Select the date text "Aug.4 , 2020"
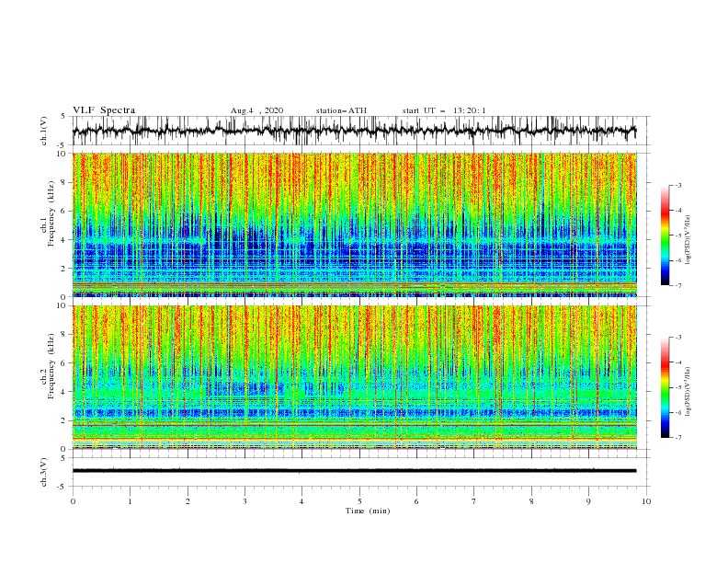Image resolution: width=728 pixels, height=563 pixels. (256, 110)
